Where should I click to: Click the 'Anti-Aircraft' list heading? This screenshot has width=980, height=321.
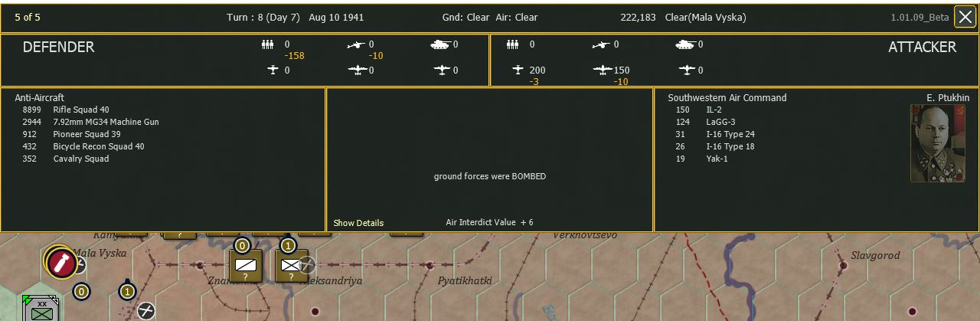coord(40,97)
